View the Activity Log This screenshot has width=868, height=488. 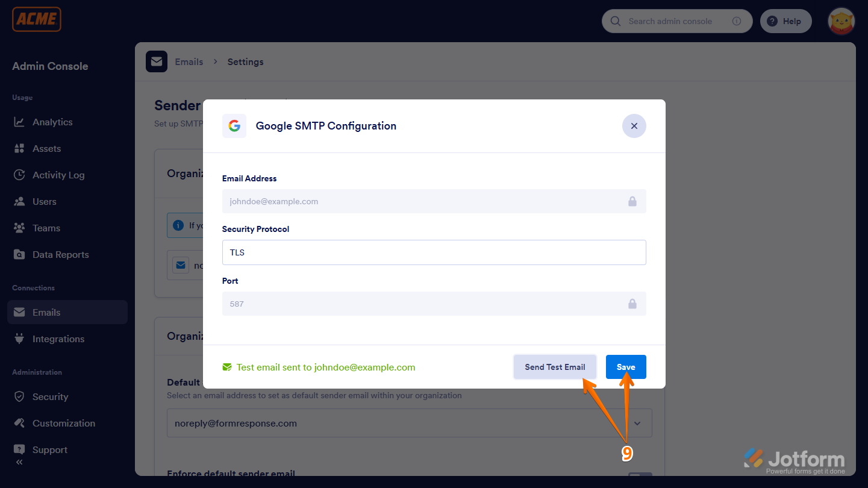pos(20,175)
